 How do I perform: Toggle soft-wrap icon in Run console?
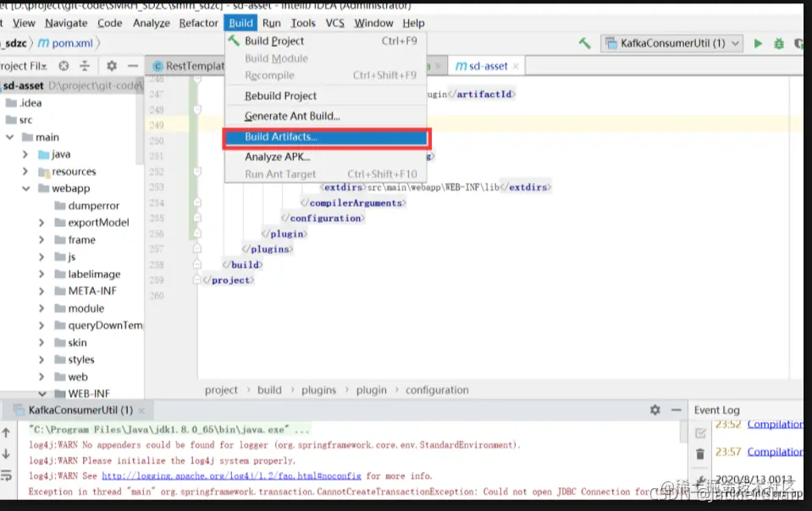point(6,475)
